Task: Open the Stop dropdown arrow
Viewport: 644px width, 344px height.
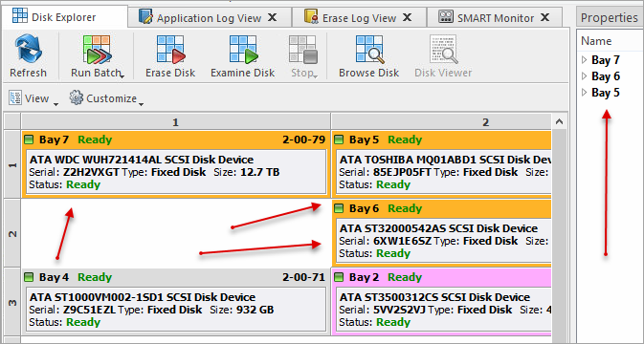Action: pos(315,75)
